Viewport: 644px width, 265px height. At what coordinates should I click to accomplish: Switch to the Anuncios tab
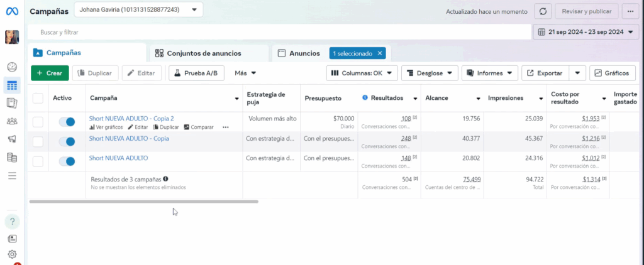pyautogui.click(x=304, y=53)
